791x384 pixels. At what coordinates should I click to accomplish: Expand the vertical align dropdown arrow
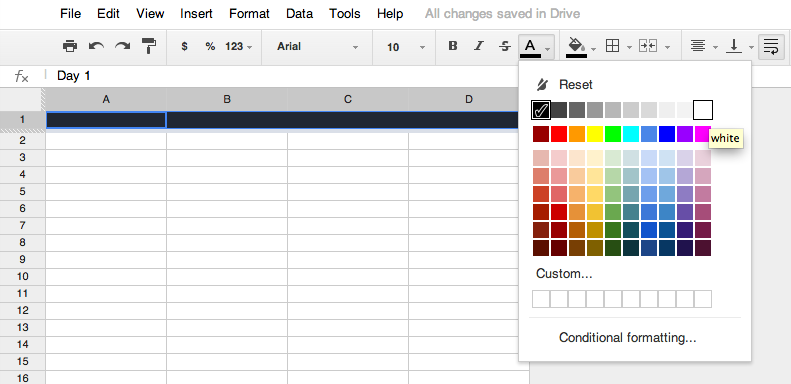(x=751, y=47)
